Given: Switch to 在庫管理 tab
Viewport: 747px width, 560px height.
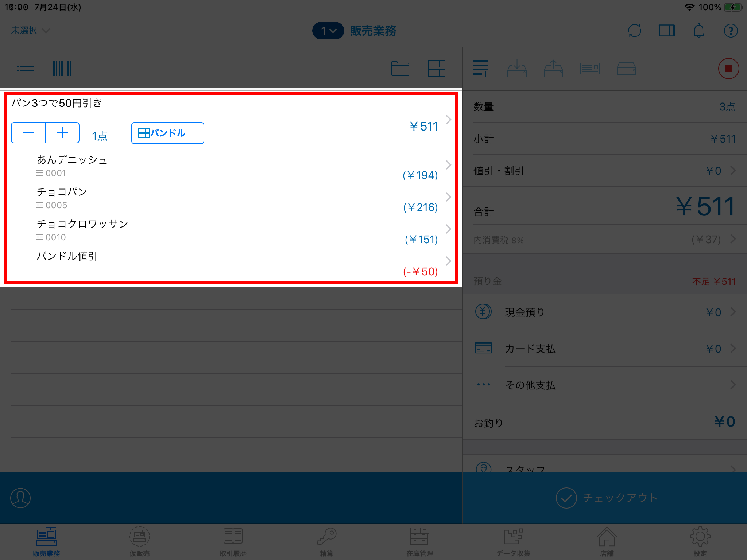Looking at the screenshot, I should click(x=420, y=542).
